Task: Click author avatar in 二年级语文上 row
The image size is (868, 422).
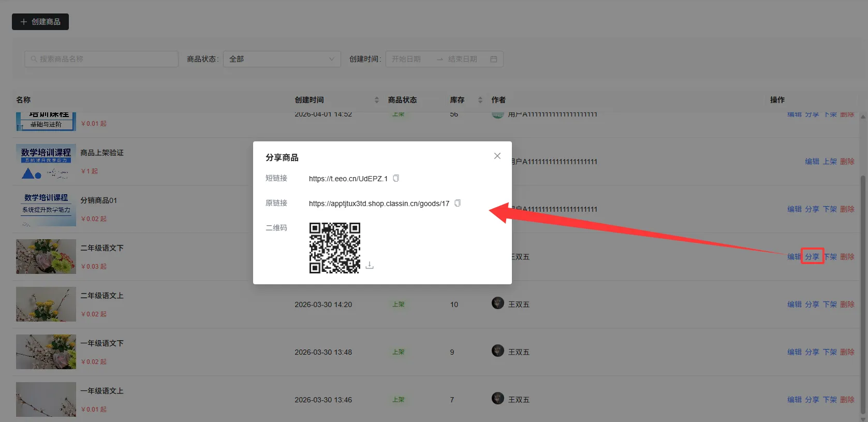Action: point(498,303)
